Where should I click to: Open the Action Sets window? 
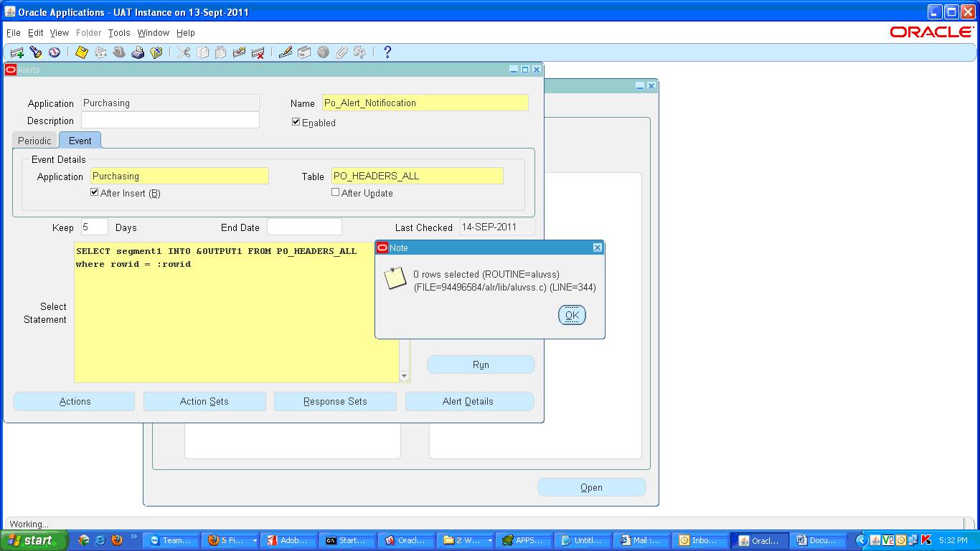(204, 401)
